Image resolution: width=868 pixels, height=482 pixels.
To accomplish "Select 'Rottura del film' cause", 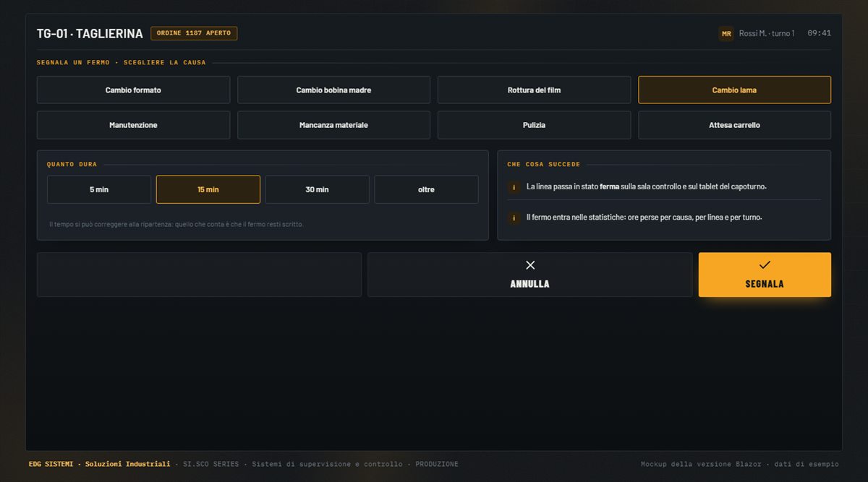I will click(x=534, y=90).
